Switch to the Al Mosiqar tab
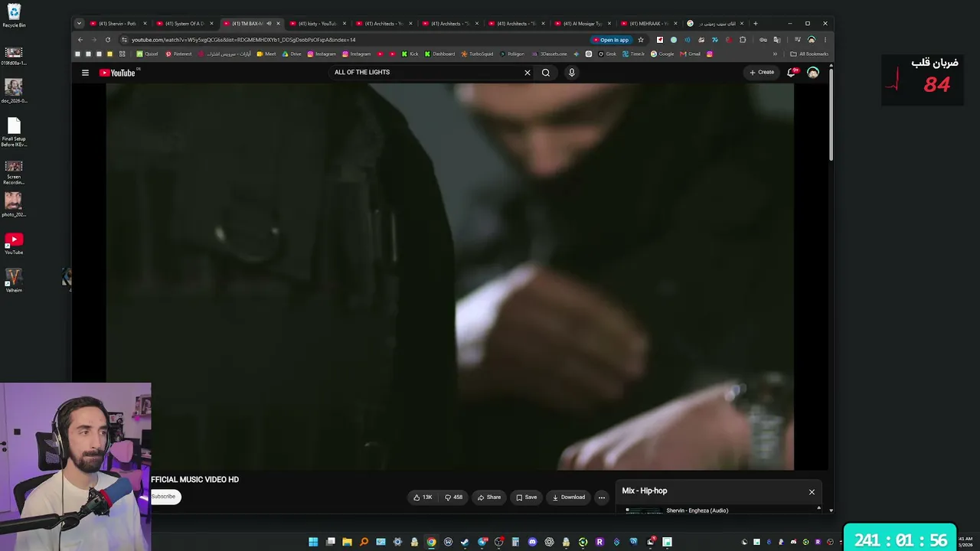This screenshot has width=980, height=551. click(583, 24)
